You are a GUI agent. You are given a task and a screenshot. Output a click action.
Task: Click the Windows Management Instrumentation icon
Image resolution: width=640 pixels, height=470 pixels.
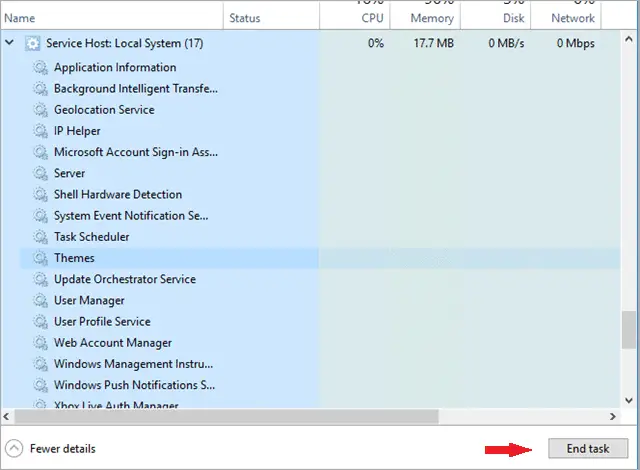[40, 364]
